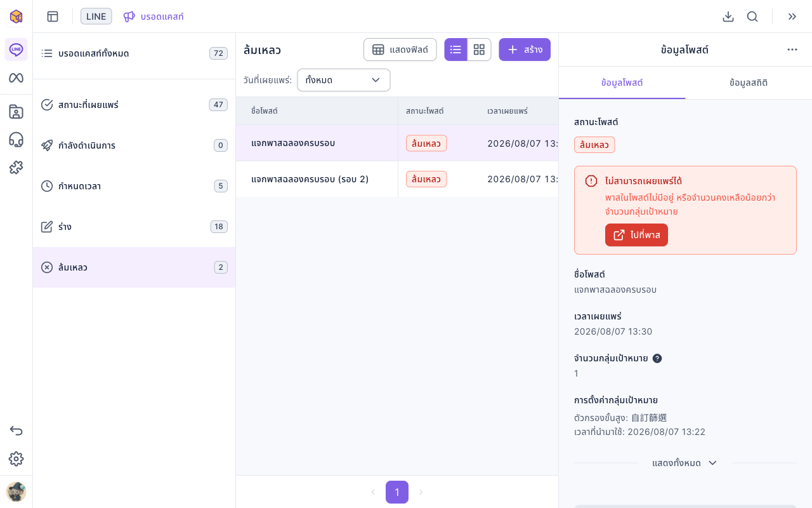812x508 pixels.
Task: Collapse the right panel with double chevron
Action: [792, 17]
